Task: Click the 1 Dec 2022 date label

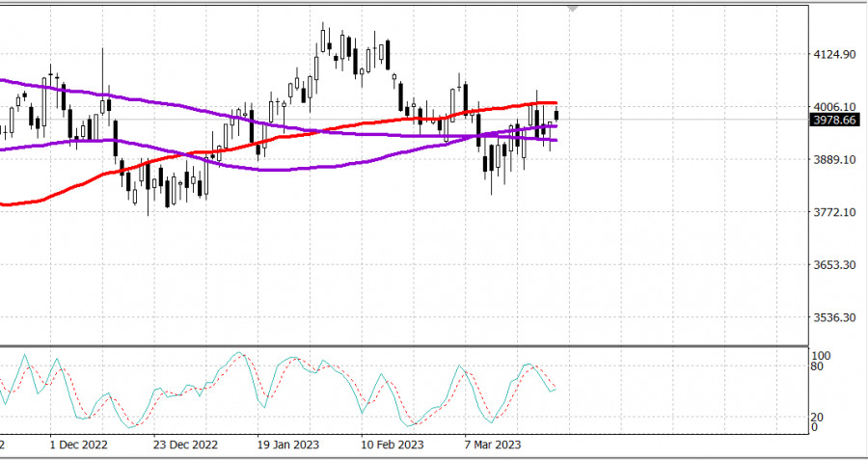Action: 79,446
